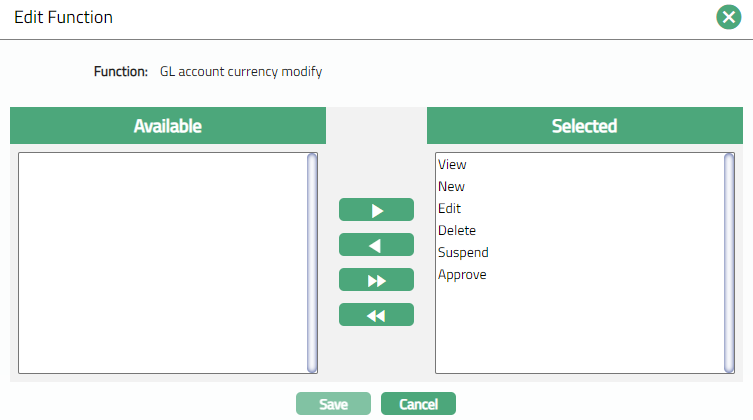Image resolution: width=753 pixels, height=420 pixels.
Task: Click the double left-arrow remove-all button
Action: tap(376, 315)
